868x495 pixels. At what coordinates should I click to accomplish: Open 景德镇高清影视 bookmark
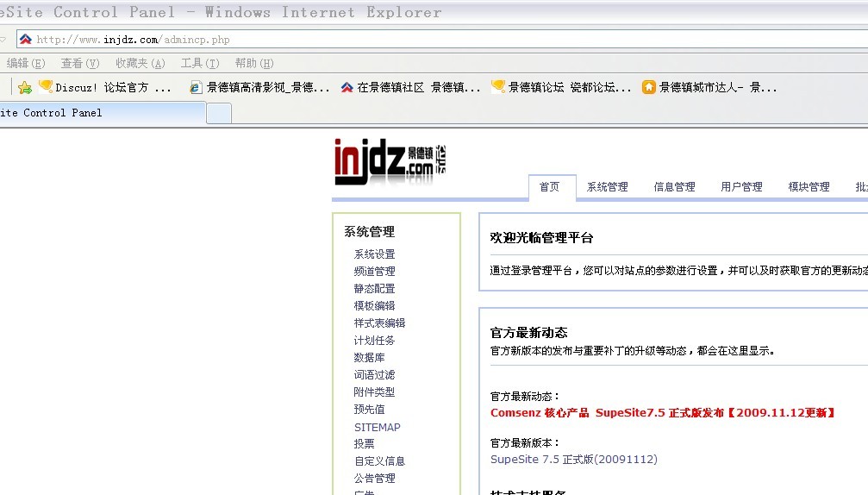[x=259, y=87]
